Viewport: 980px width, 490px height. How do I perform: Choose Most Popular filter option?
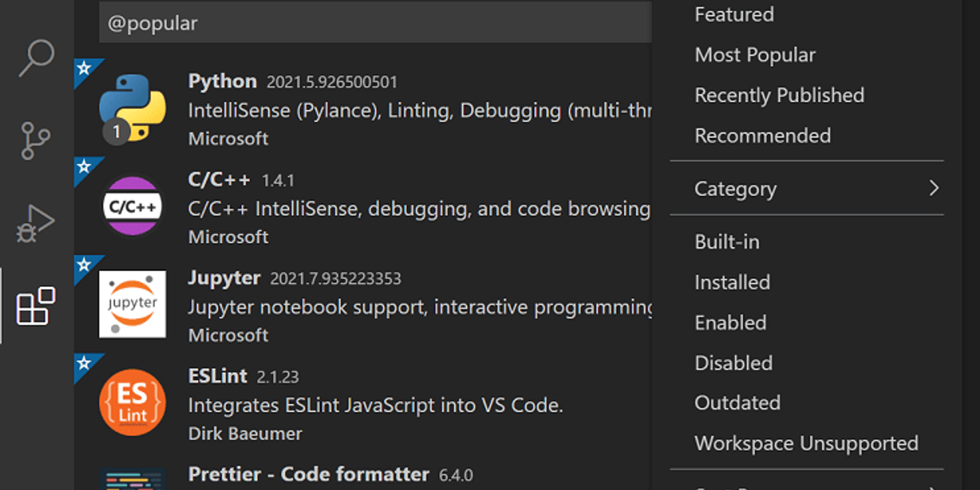coord(755,54)
